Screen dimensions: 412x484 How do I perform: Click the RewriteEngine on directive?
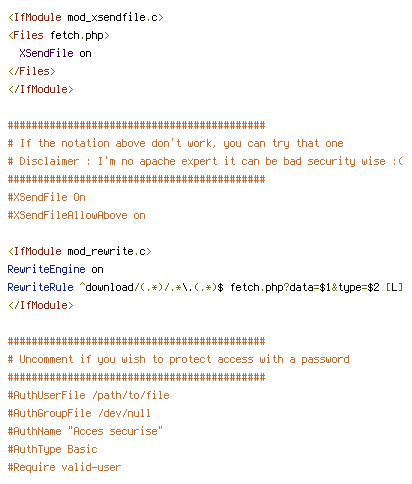pos(55,269)
